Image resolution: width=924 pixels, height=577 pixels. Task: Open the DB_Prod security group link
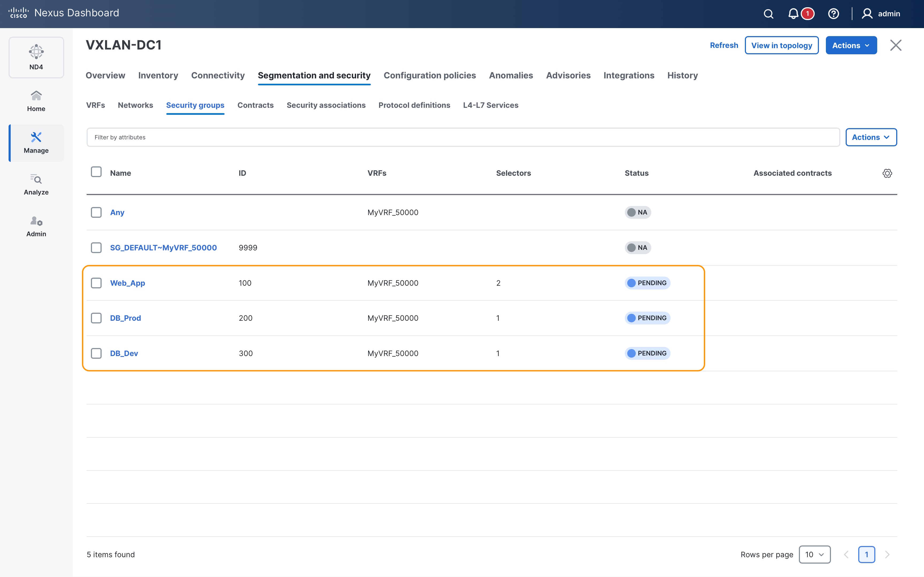coord(125,318)
